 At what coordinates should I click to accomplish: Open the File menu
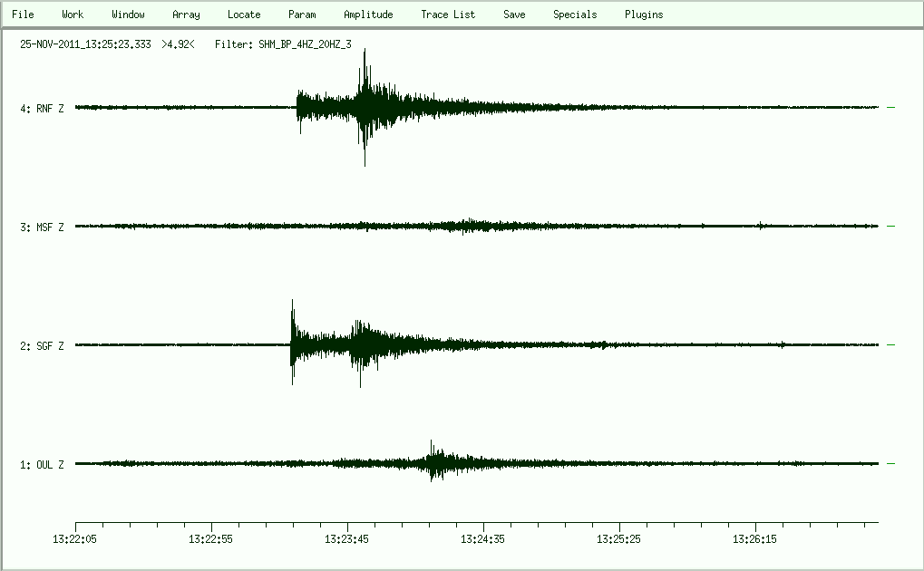23,15
